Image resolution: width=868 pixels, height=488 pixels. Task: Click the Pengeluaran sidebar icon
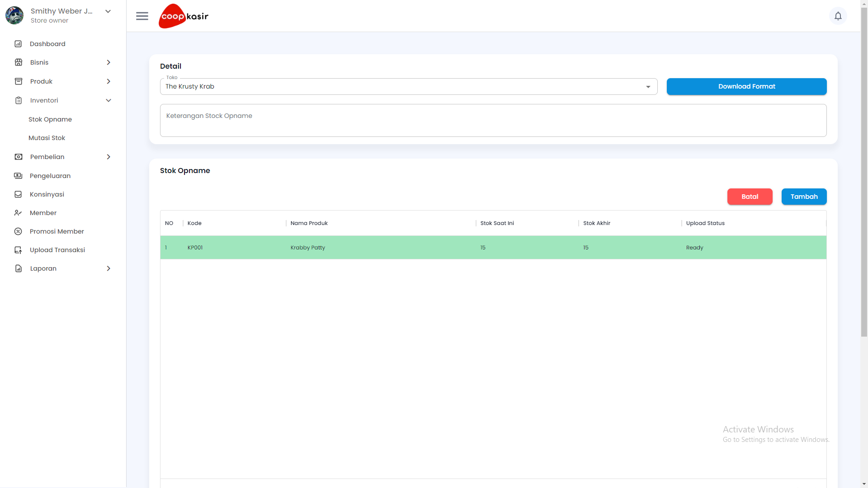pyautogui.click(x=18, y=175)
